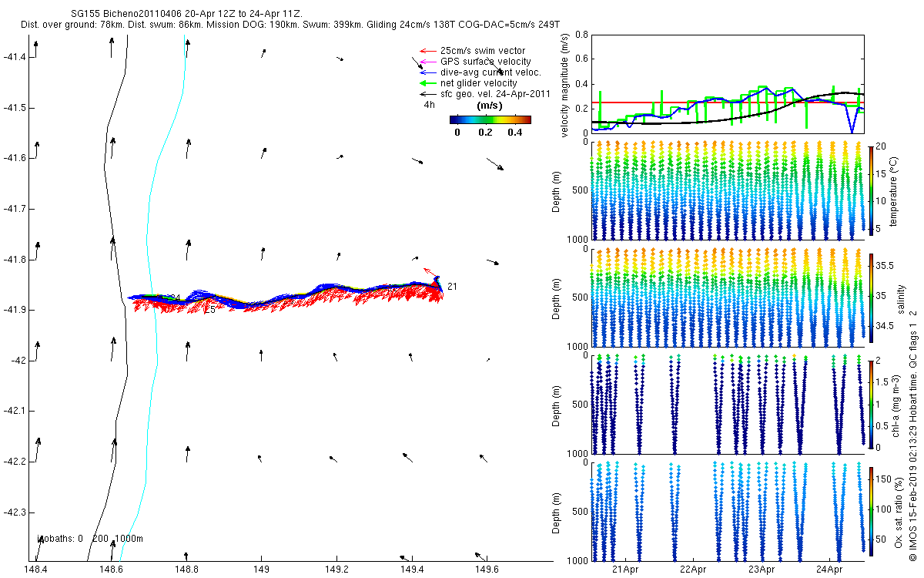Image resolution: width=924 pixels, height=578 pixels.
Task: Click the red swim vector legend arrow
Action: 427,51
